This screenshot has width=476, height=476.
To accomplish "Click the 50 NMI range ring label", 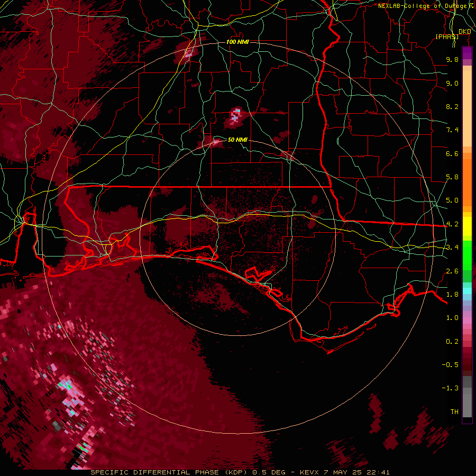I will [237, 140].
